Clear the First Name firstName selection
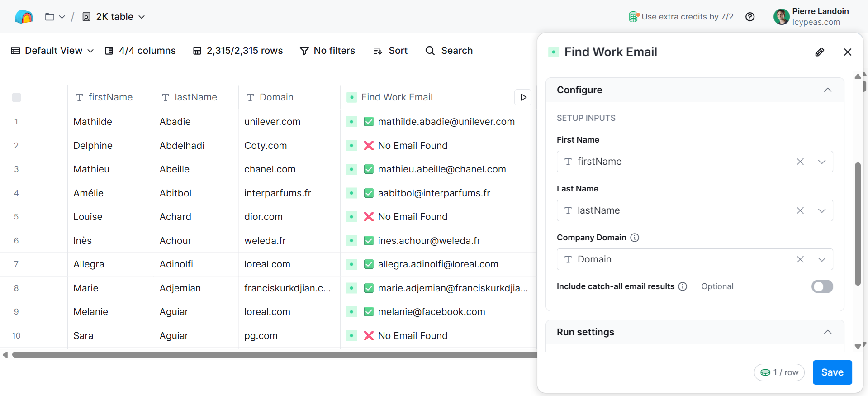Viewport: 868px width, 396px height. pos(800,162)
